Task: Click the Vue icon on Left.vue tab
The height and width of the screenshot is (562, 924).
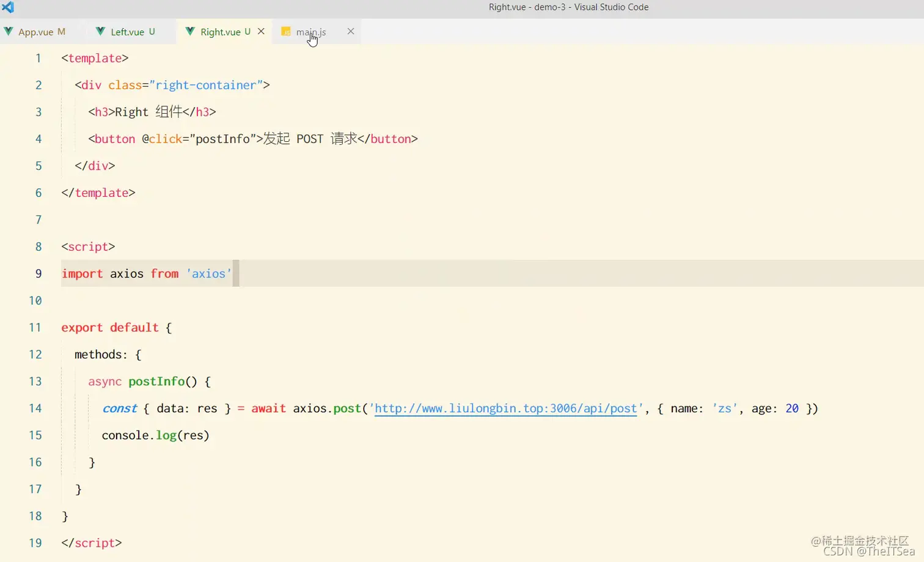Action: [101, 31]
